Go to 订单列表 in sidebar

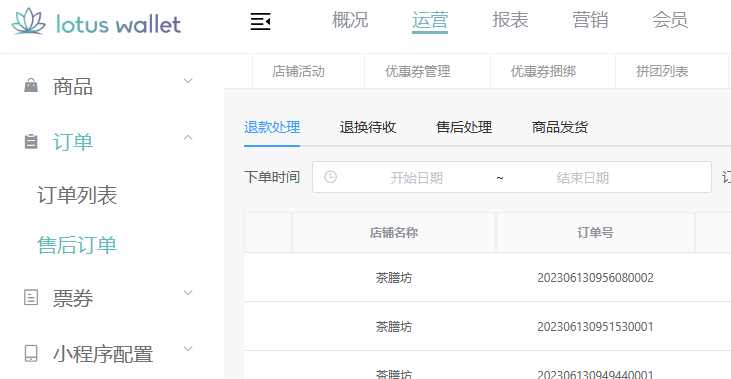point(77,195)
